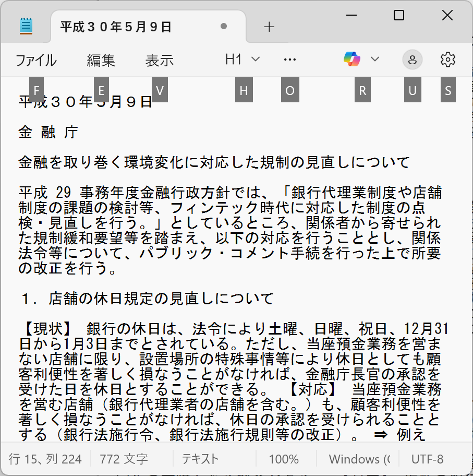Open the 編集 menu
Screen dimensions: 473x476
101,61
